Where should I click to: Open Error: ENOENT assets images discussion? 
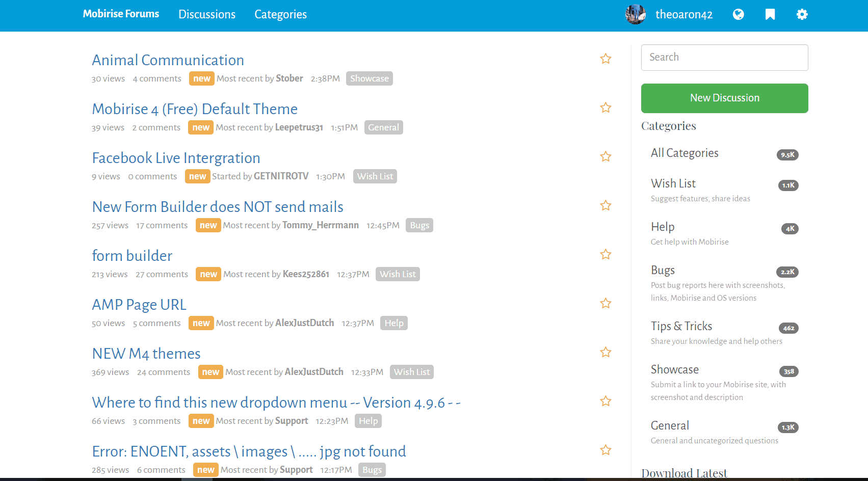(x=249, y=451)
